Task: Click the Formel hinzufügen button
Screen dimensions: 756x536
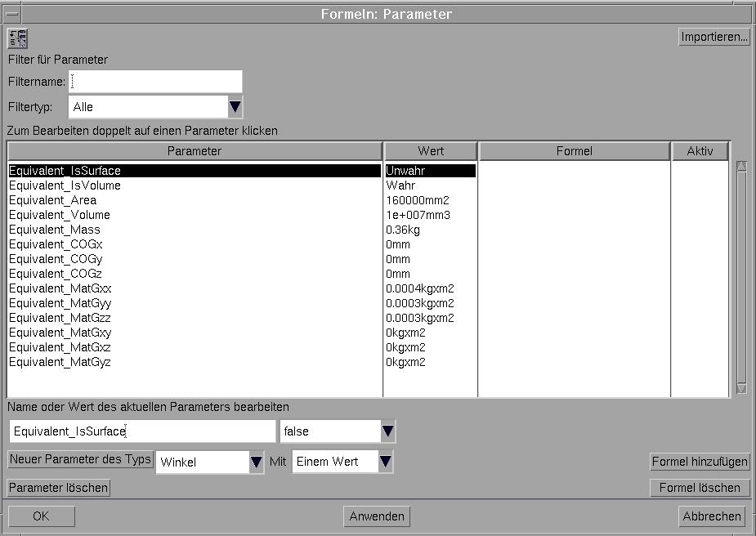Action: coord(700,462)
